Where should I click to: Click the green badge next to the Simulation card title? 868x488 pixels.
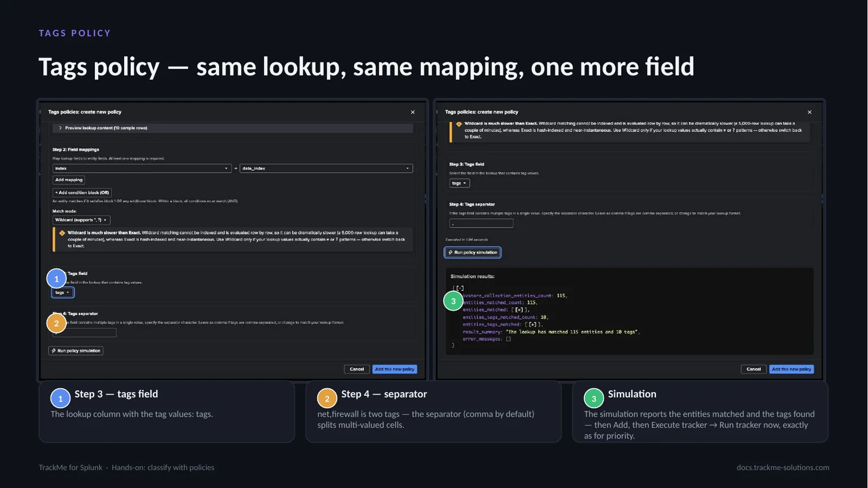(x=593, y=398)
